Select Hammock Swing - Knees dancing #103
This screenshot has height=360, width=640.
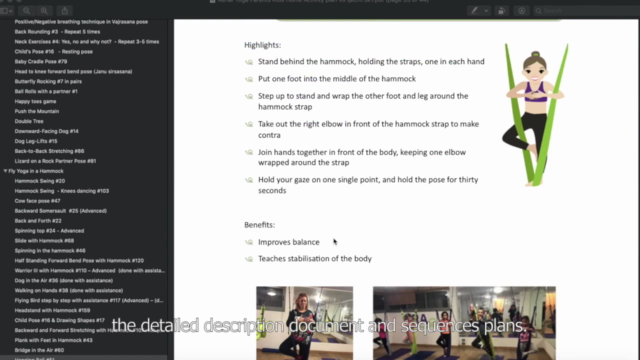62,191
